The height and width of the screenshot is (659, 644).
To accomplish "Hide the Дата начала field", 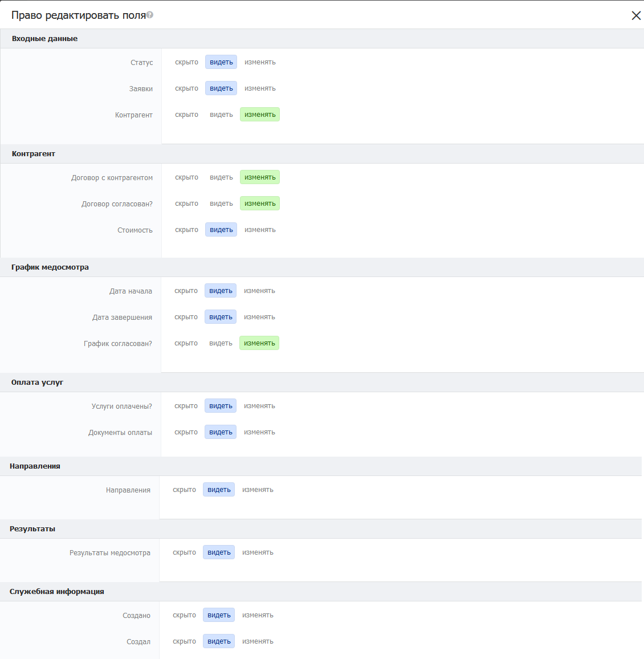I will pyautogui.click(x=186, y=291).
